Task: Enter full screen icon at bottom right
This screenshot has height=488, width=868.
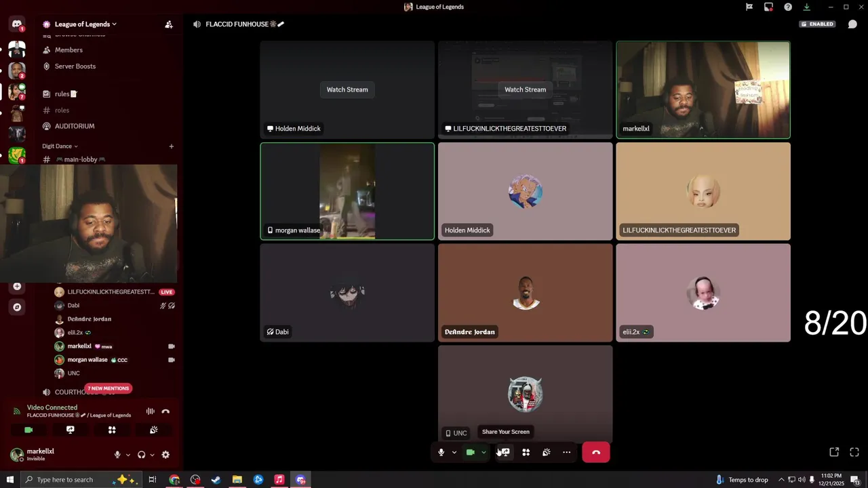Action: [x=854, y=452]
